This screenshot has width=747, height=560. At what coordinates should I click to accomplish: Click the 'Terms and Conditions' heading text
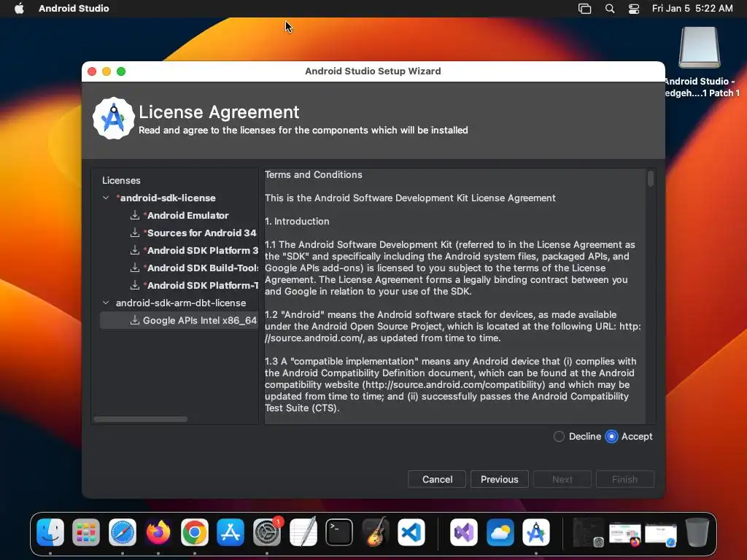(x=314, y=175)
